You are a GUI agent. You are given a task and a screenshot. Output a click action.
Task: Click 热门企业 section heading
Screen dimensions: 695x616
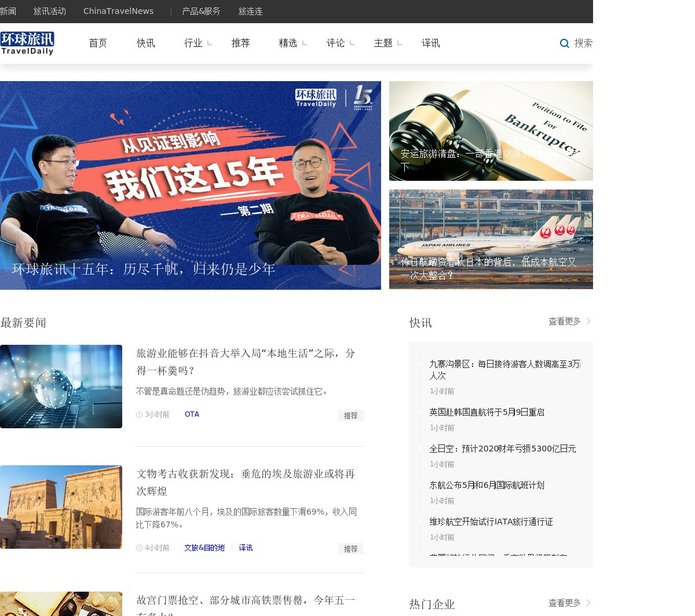(x=432, y=604)
